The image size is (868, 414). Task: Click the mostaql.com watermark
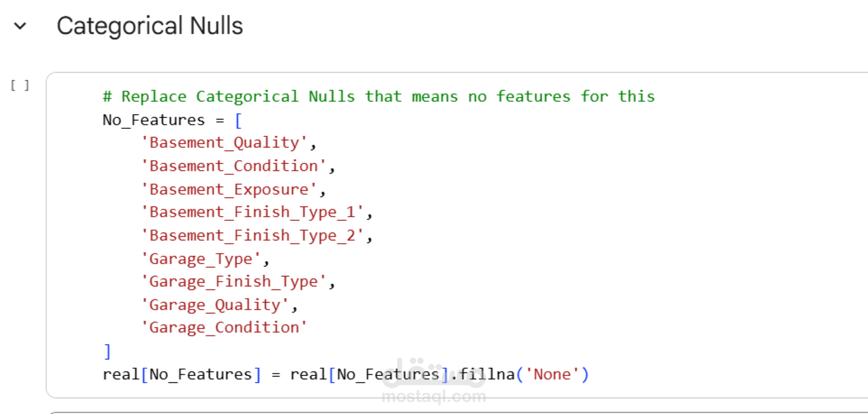coord(434,397)
